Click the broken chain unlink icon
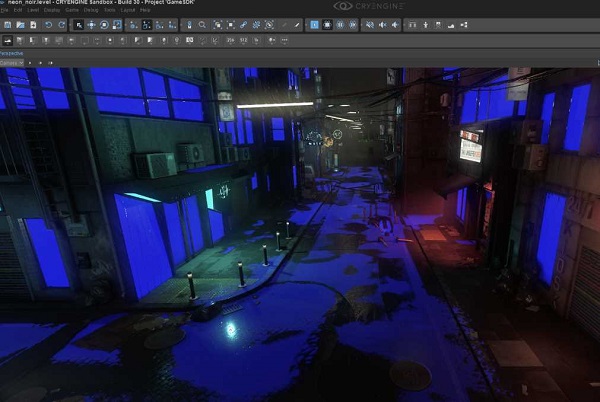The height and width of the screenshot is (402, 600). pos(256,25)
